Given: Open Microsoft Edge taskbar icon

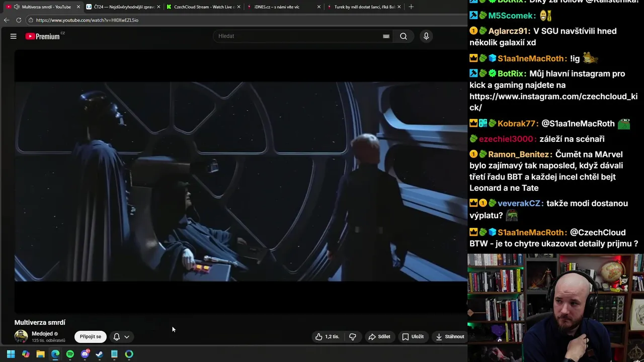Looking at the screenshot, I should pyautogui.click(x=55, y=354).
